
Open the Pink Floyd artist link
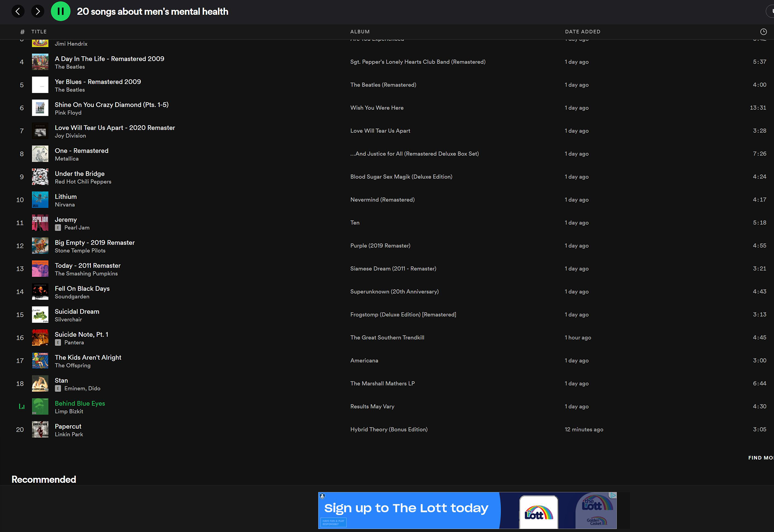click(68, 113)
